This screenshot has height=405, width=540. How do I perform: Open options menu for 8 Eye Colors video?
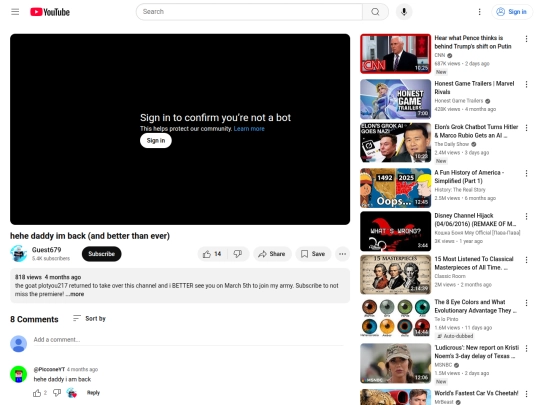coord(526,303)
